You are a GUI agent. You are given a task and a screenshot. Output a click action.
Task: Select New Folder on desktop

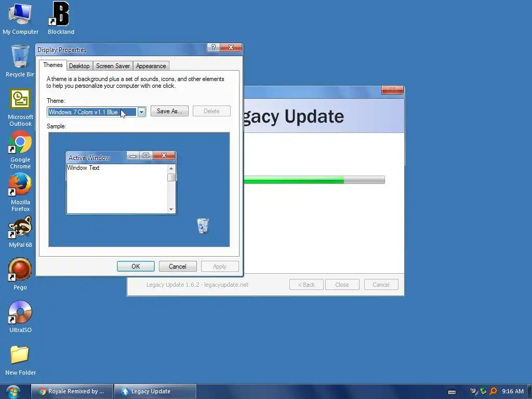20,361
